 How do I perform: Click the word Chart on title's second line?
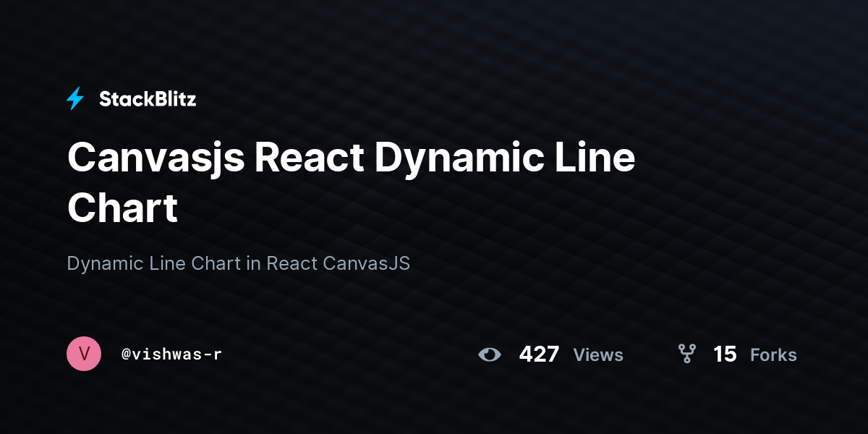pyautogui.click(x=122, y=208)
